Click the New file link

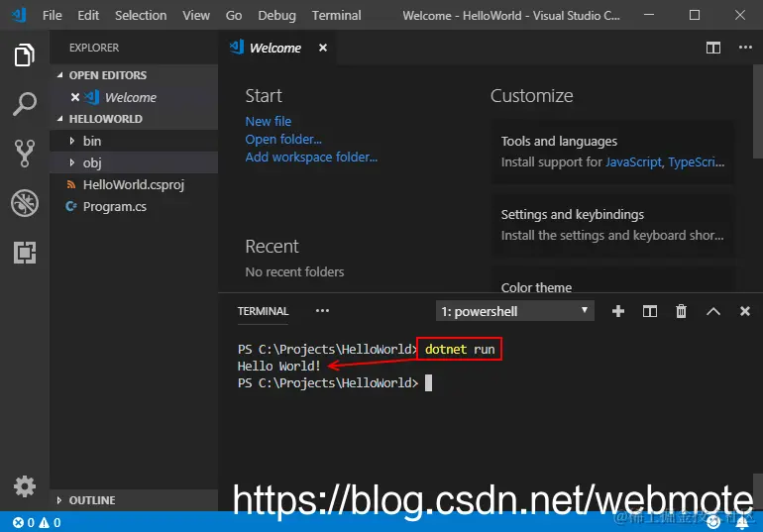[269, 122]
